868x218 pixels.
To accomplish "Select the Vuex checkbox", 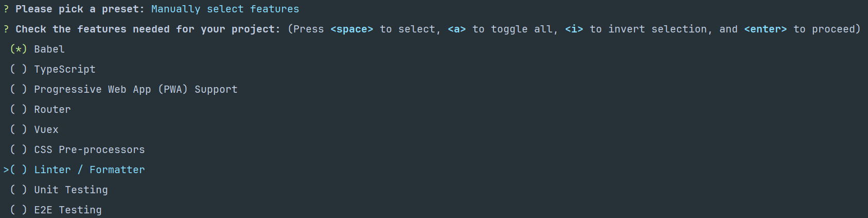I will click(x=19, y=130).
